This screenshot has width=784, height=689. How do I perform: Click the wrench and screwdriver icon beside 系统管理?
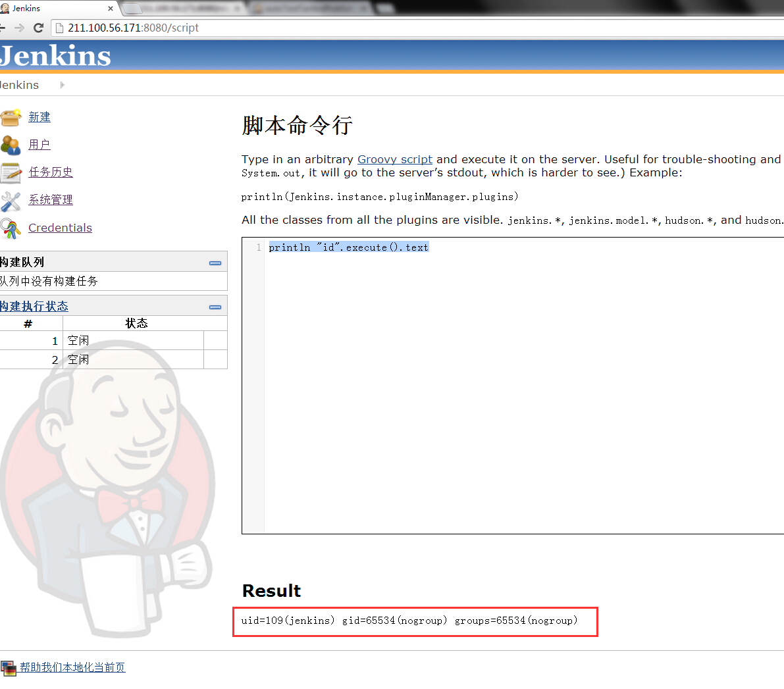tap(10, 201)
